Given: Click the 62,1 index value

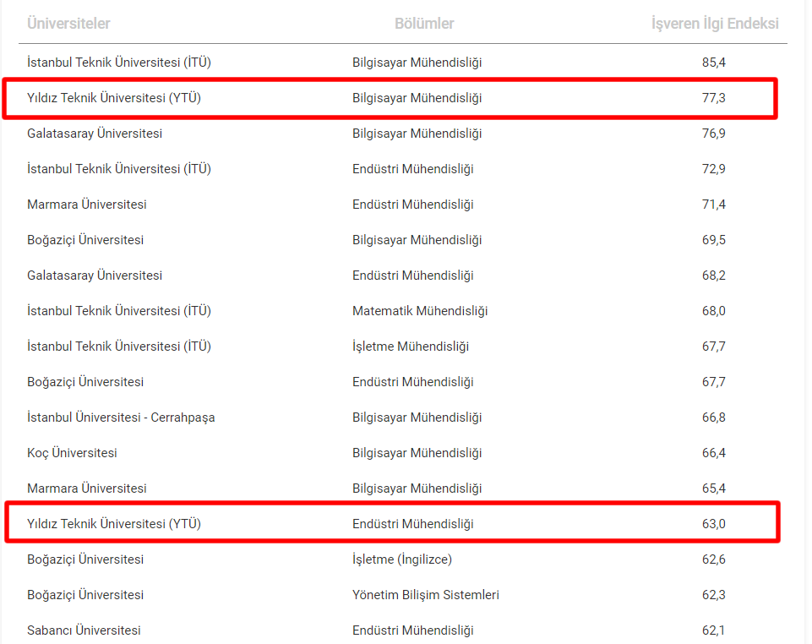Looking at the screenshot, I should (x=713, y=630).
